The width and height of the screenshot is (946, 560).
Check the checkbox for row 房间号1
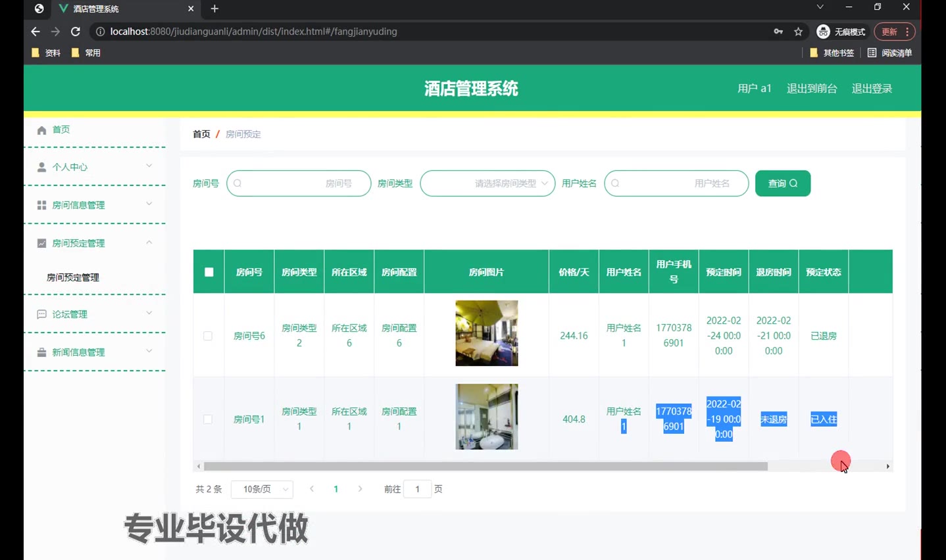(208, 419)
